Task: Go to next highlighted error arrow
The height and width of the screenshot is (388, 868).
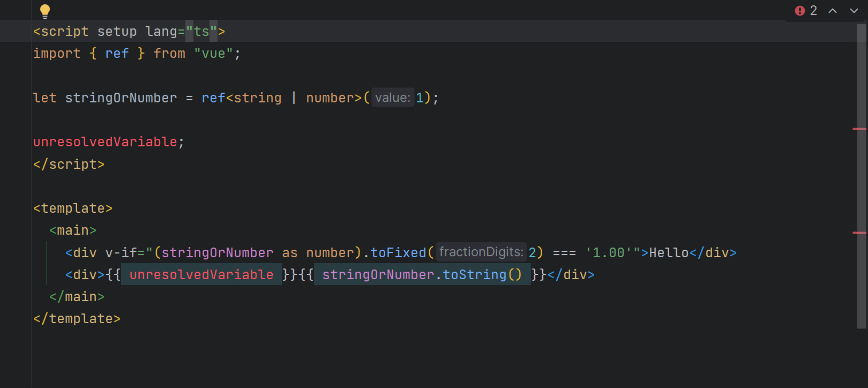Action: (x=854, y=11)
